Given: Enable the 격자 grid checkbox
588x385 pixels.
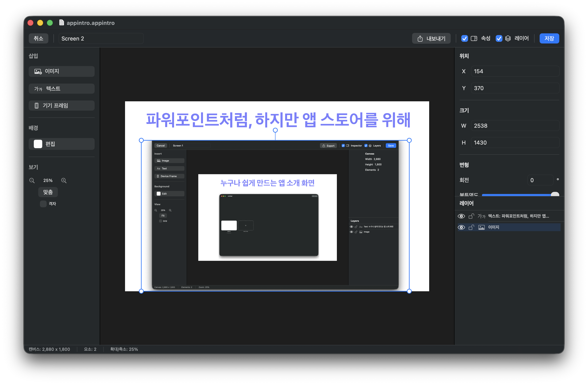Looking at the screenshot, I should [43, 204].
